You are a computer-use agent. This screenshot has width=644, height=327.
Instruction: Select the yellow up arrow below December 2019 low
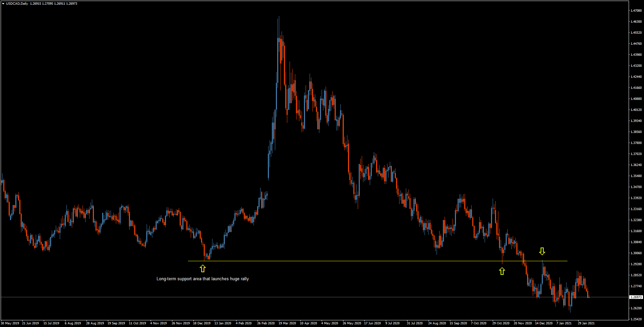click(x=203, y=268)
